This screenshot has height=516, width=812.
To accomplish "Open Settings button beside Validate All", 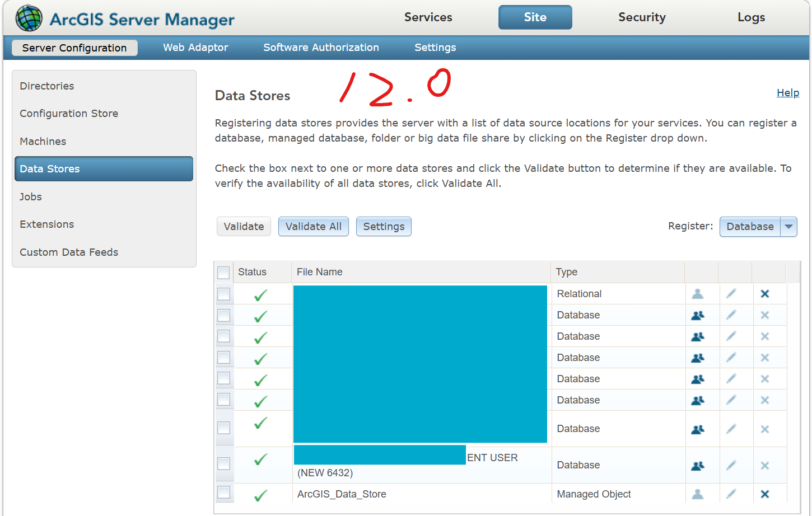I will pyautogui.click(x=384, y=227).
